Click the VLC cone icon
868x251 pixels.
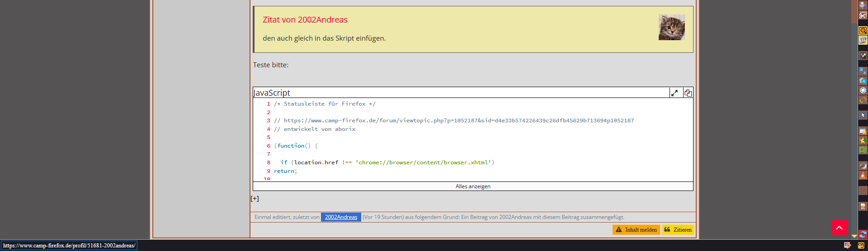pyautogui.click(x=863, y=175)
